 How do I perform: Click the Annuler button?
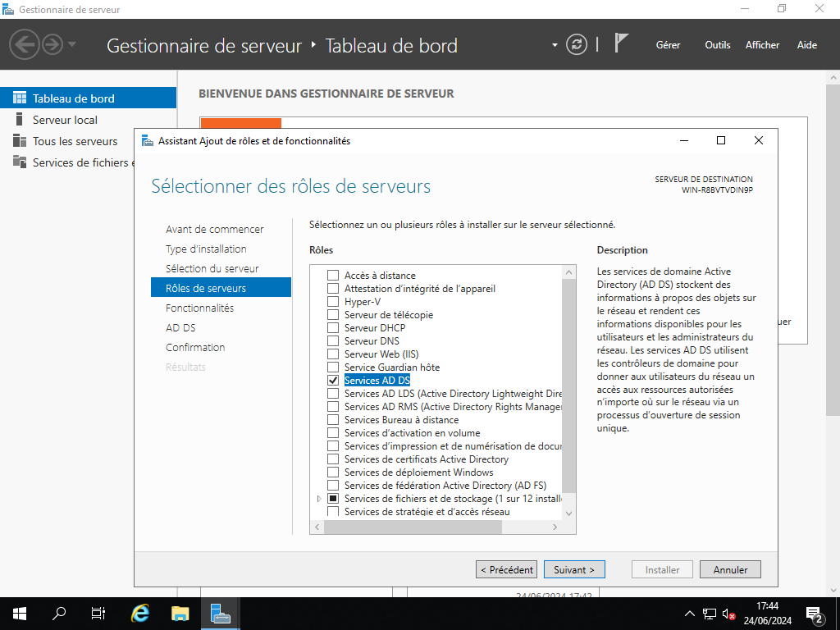pyautogui.click(x=730, y=569)
